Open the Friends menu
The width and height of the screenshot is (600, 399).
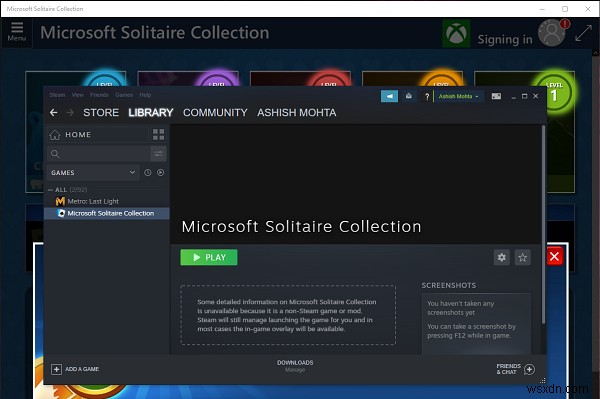(99, 95)
